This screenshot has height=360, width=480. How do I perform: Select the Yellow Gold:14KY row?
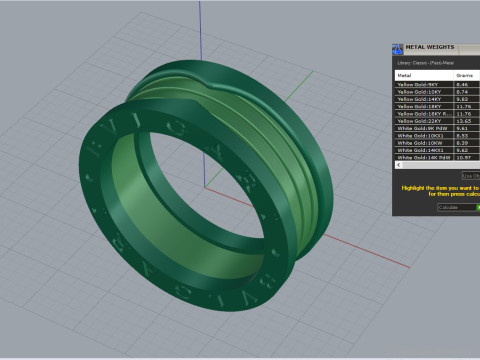coord(437,99)
